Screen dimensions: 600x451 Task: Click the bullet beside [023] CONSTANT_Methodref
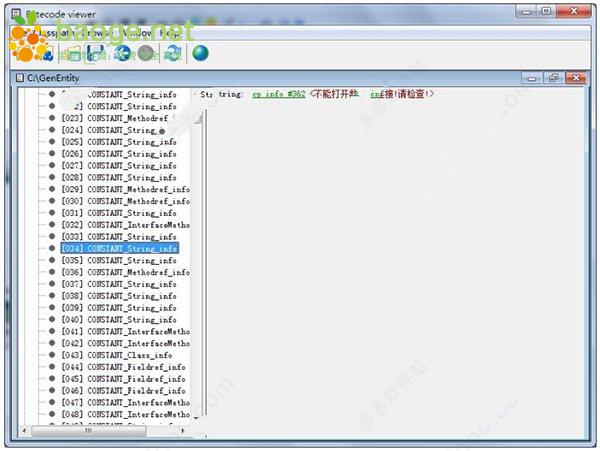coord(52,118)
